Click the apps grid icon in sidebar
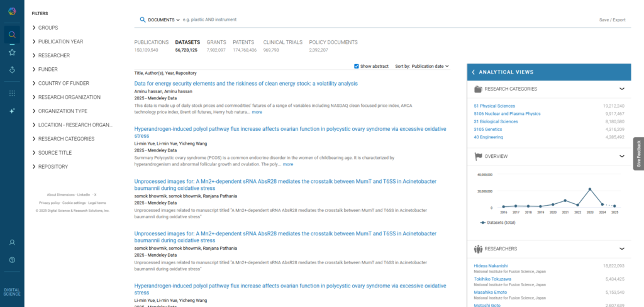 point(12,93)
